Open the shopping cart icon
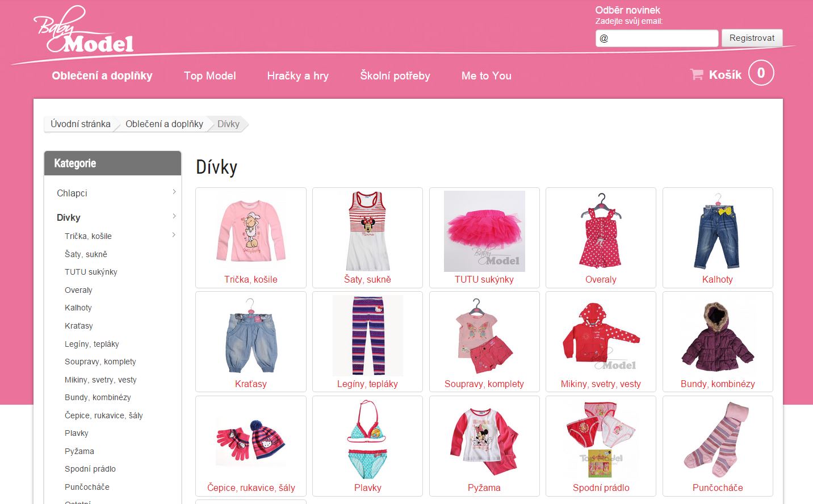The width and height of the screenshot is (813, 504). tap(696, 74)
